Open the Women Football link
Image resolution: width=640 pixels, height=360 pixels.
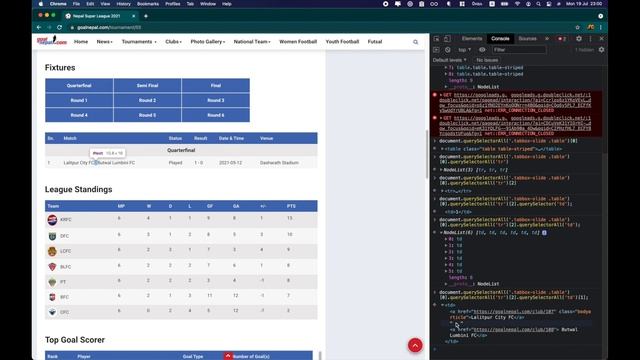pos(298,42)
